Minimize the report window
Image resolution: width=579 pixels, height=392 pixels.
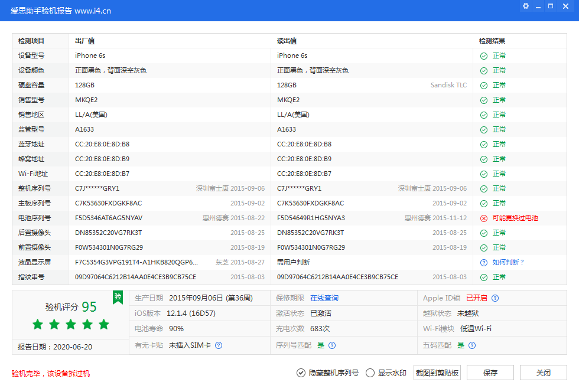(x=538, y=6)
